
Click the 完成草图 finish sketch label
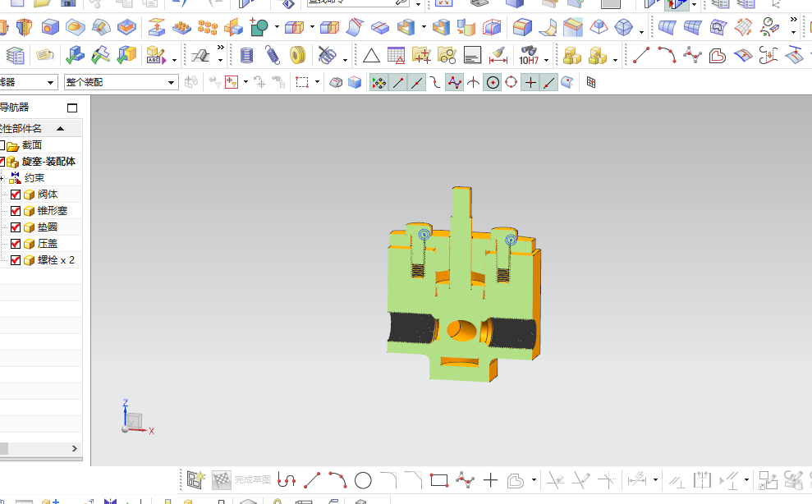pyautogui.click(x=253, y=480)
